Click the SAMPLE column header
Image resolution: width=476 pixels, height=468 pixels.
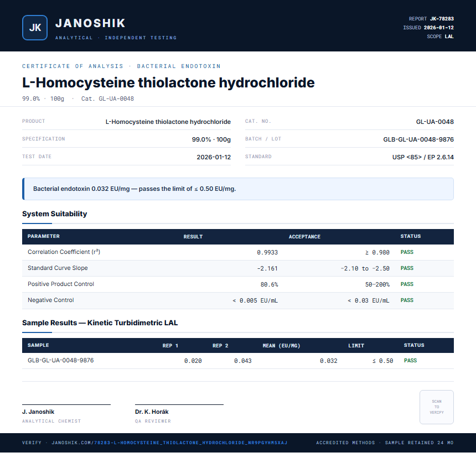38,345
